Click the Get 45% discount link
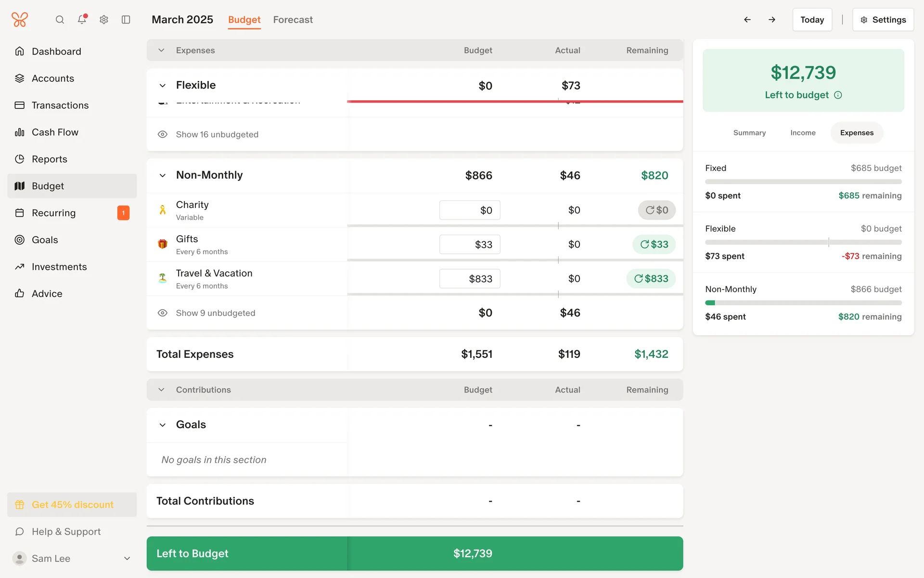Viewport: 924px width, 578px height. click(72, 505)
